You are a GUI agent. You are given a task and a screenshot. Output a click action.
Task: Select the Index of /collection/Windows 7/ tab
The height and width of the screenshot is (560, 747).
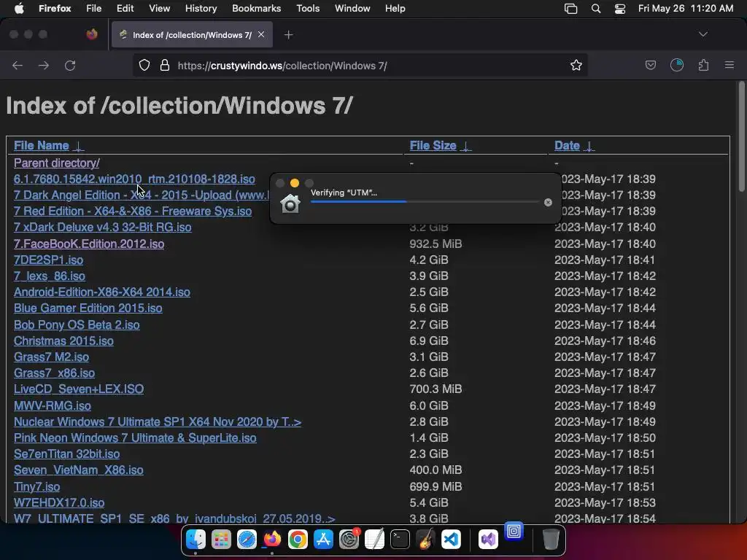tap(192, 35)
